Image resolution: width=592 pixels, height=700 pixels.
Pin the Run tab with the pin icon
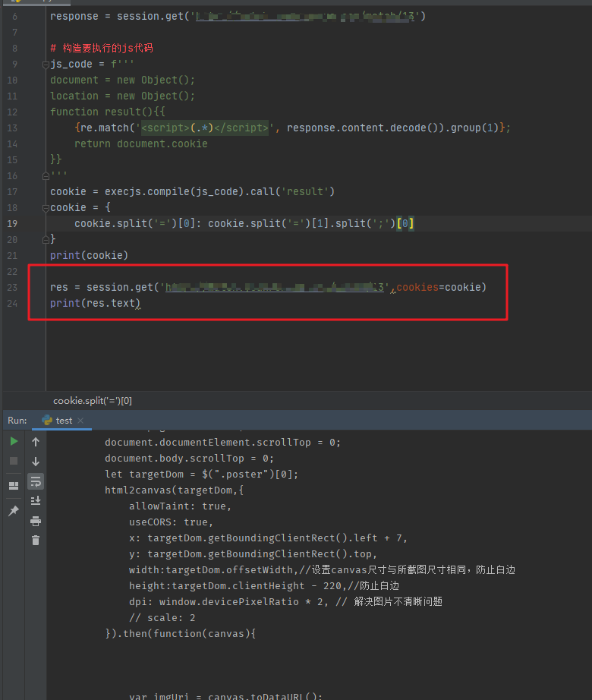[14, 511]
